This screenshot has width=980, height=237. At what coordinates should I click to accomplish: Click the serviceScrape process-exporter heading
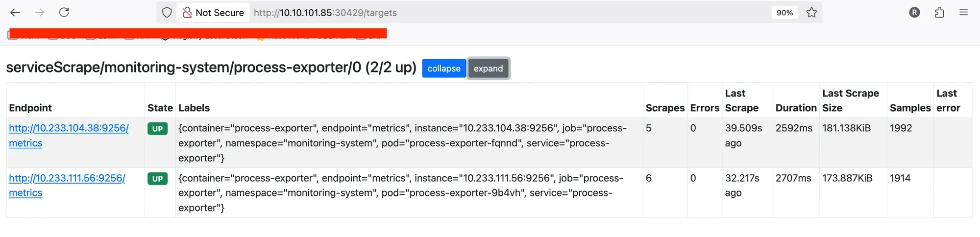click(x=211, y=68)
